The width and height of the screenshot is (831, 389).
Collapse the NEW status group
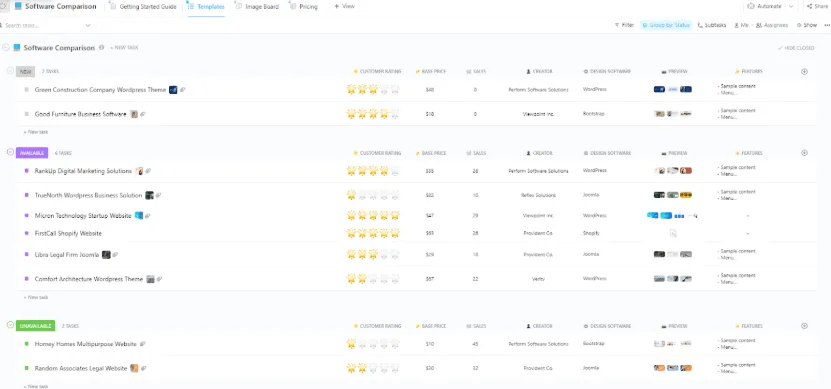click(10, 70)
